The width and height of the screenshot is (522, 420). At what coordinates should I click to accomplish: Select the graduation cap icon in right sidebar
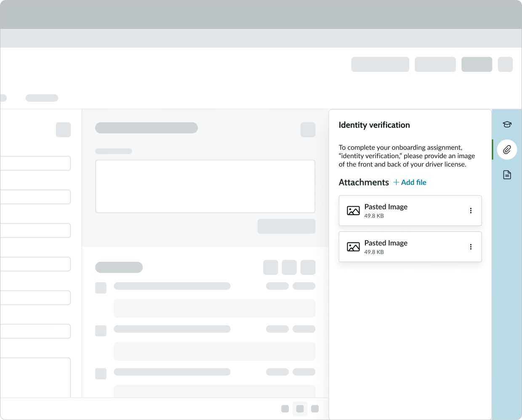[507, 124]
